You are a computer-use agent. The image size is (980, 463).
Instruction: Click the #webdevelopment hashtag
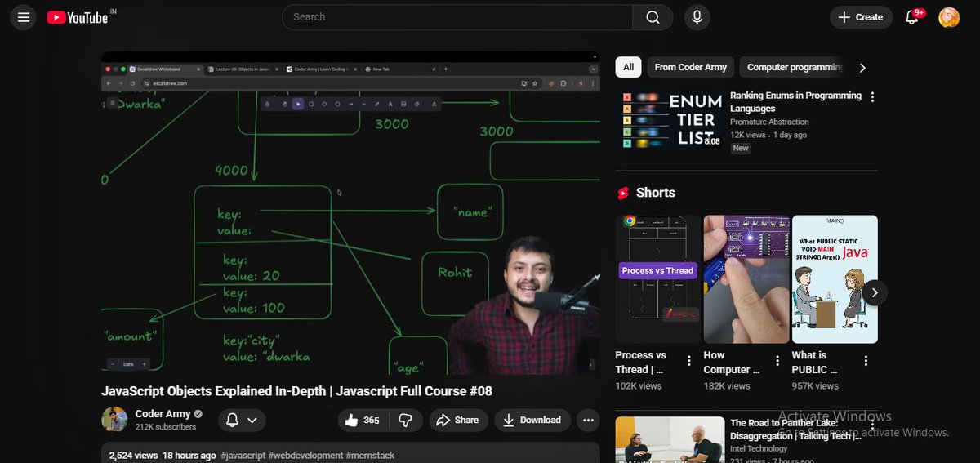[306, 456]
